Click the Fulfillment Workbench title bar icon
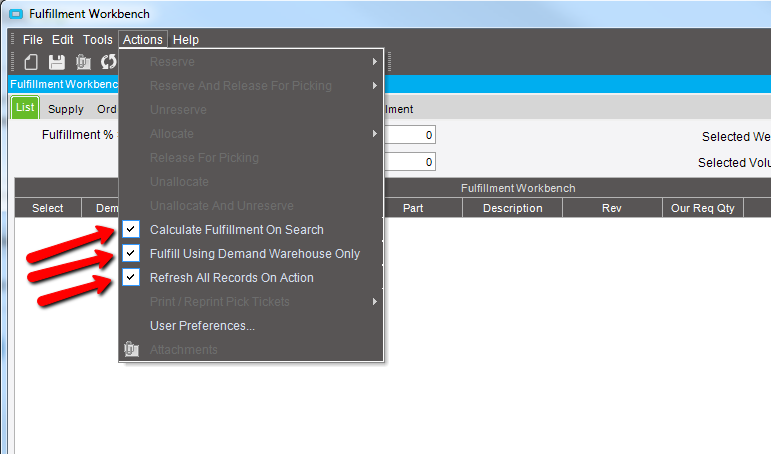 (14, 14)
